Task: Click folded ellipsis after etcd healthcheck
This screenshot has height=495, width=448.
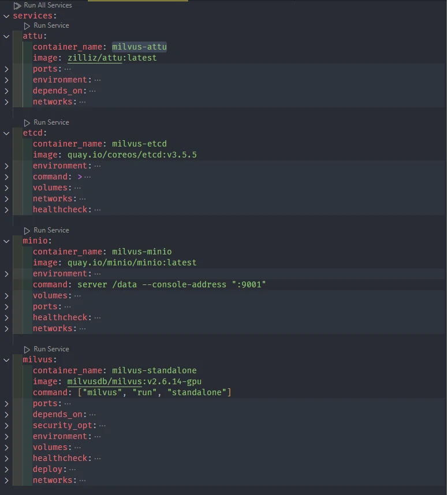Action: (98, 210)
